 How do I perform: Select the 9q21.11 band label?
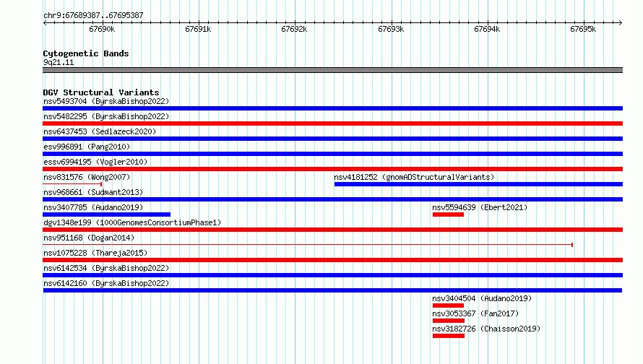coord(59,62)
